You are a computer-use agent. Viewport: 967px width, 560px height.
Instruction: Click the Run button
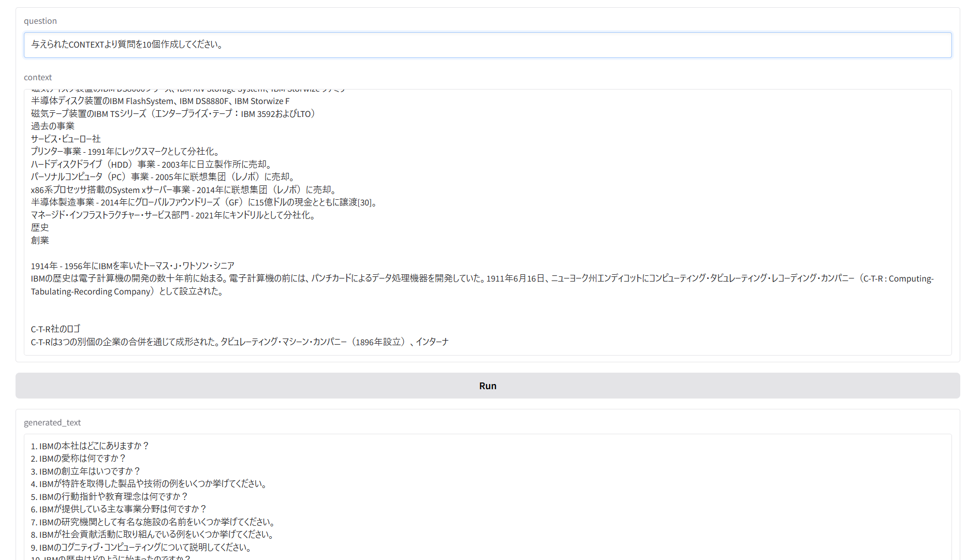[488, 386]
